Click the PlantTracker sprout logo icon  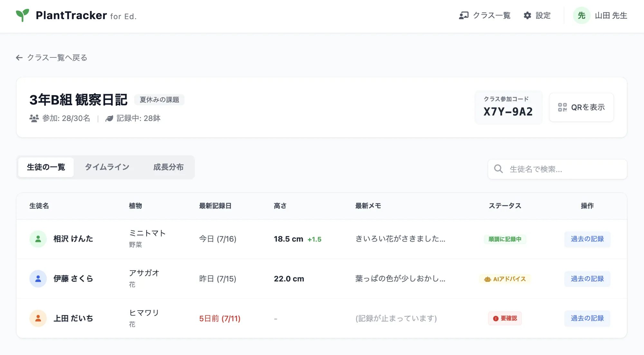coord(23,15)
